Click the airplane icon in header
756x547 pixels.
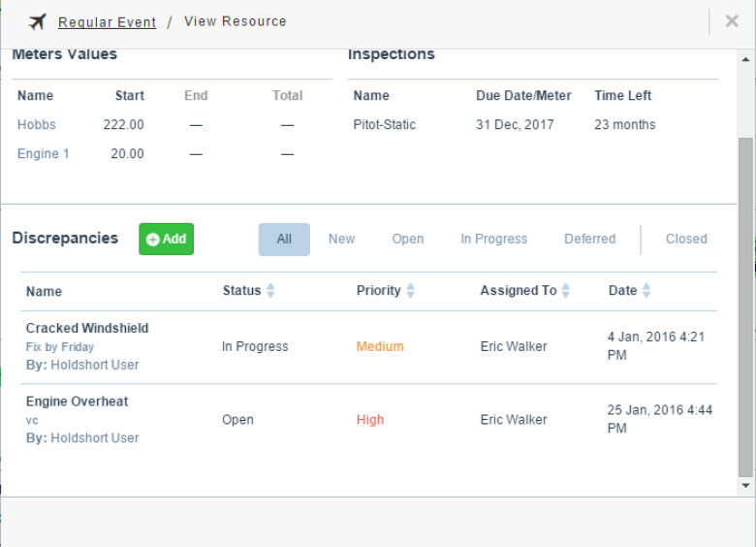tap(38, 21)
